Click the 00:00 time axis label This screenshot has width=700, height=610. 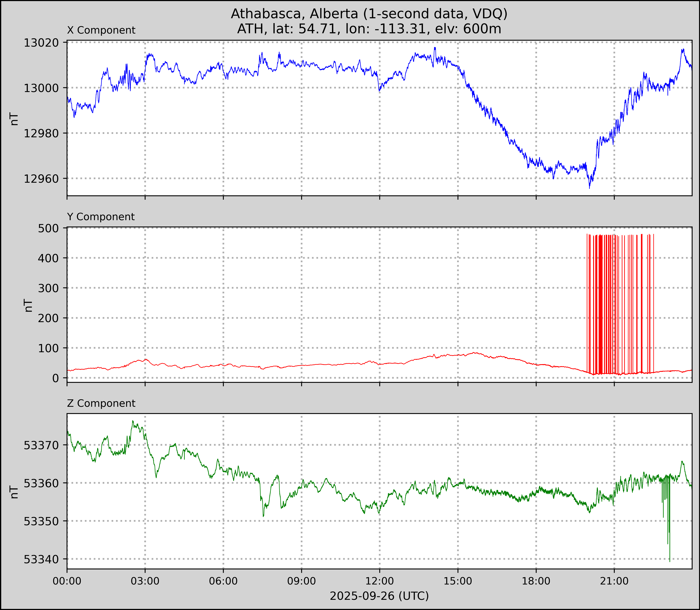point(67,581)
